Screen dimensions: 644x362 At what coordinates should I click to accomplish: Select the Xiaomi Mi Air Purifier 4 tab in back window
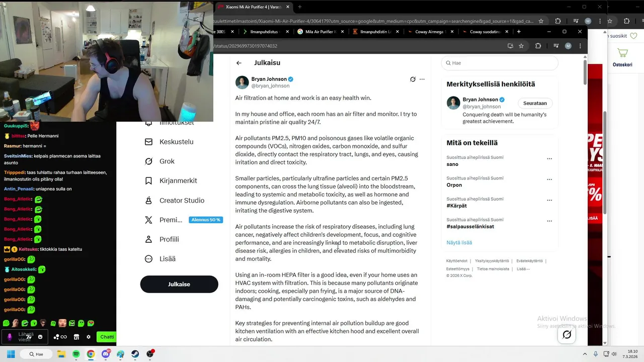[x=254, y=7]
